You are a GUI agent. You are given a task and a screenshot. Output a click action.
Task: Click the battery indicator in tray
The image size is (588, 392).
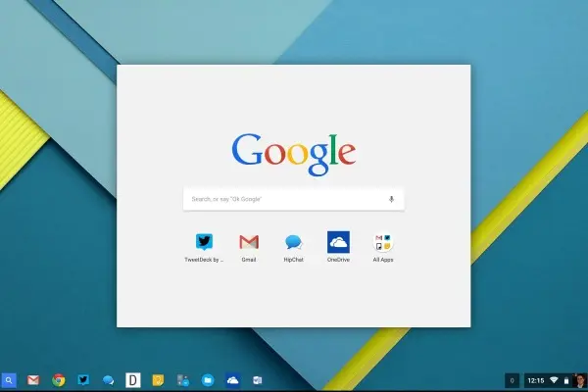click(x=566, y=381)
